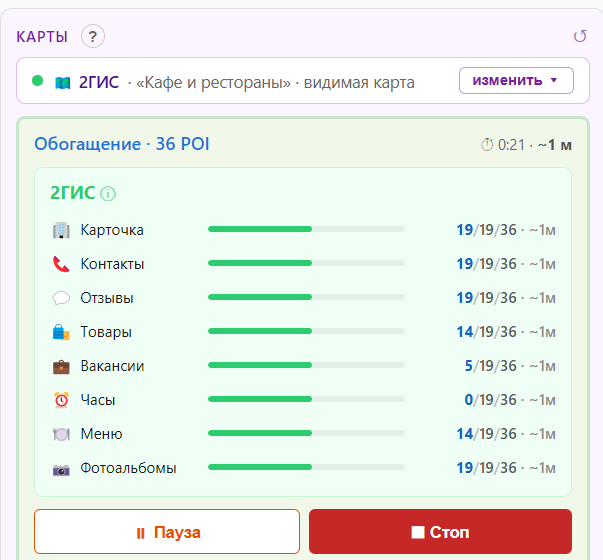The width and height of the screenshot is (603, 560).
Task: Pause enrichment with the Пауза button
Action: 167,532
